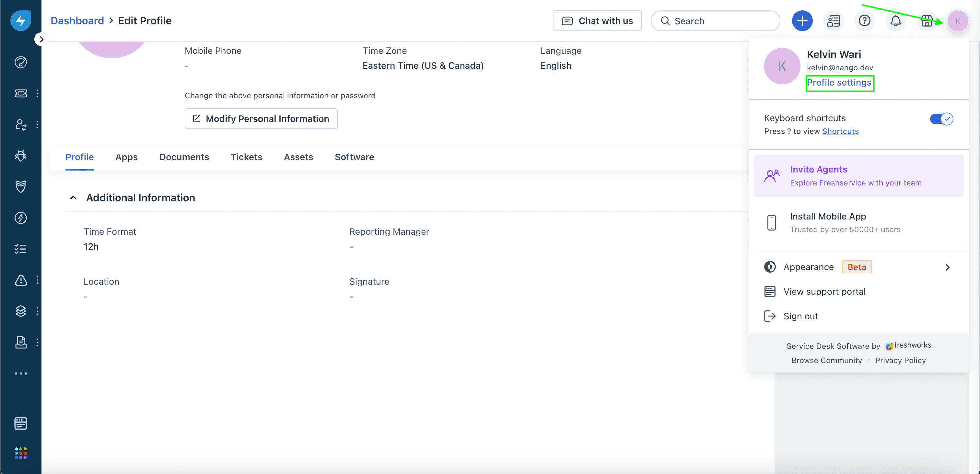This screenshot has width=980, height=474.
Task: Click the Search input field
Action: (x=715, y=21)
